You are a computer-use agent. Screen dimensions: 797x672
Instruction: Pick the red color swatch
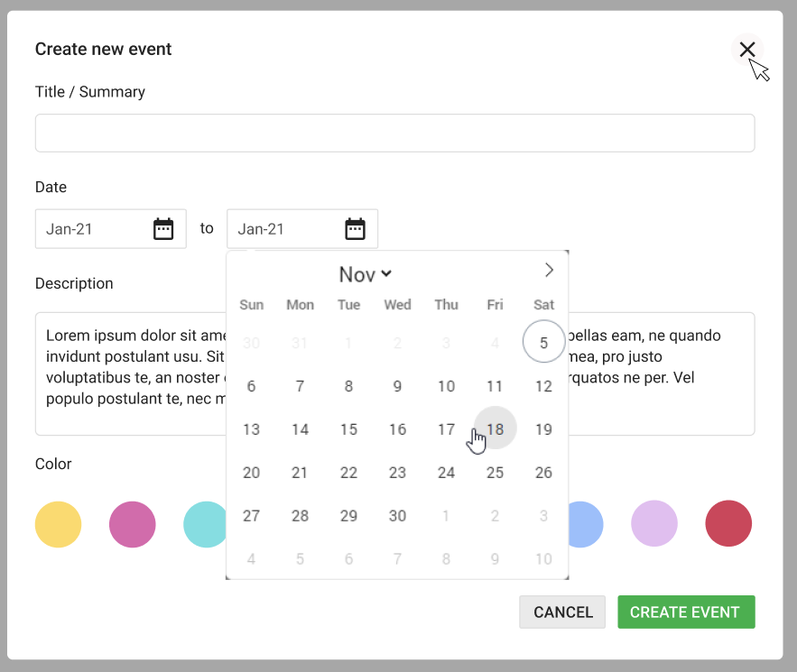click(x=728, y=524)
